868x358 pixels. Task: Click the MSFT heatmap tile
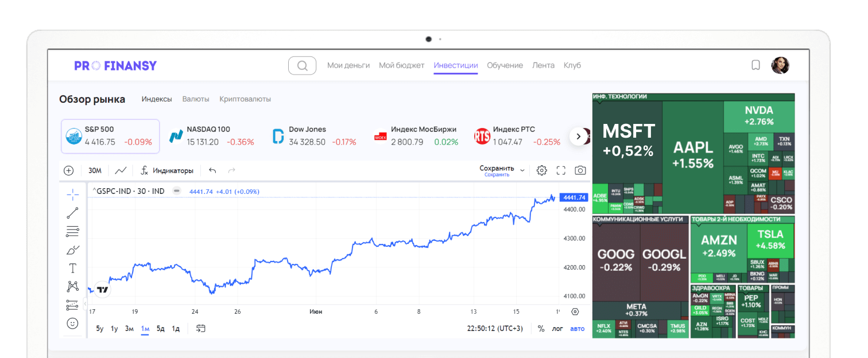627,142
